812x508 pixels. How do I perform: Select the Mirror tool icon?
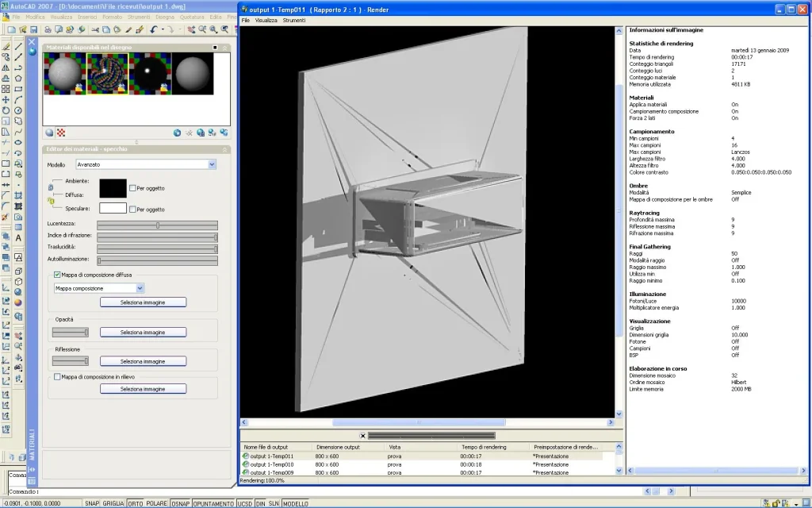[x=6, y=67]
